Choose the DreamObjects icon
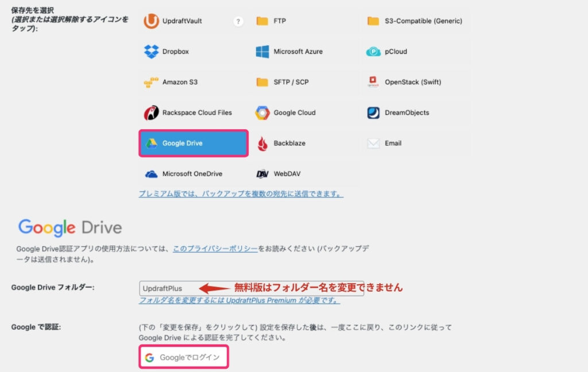Viewport: 588px width, 372px height. pos(373,113)
